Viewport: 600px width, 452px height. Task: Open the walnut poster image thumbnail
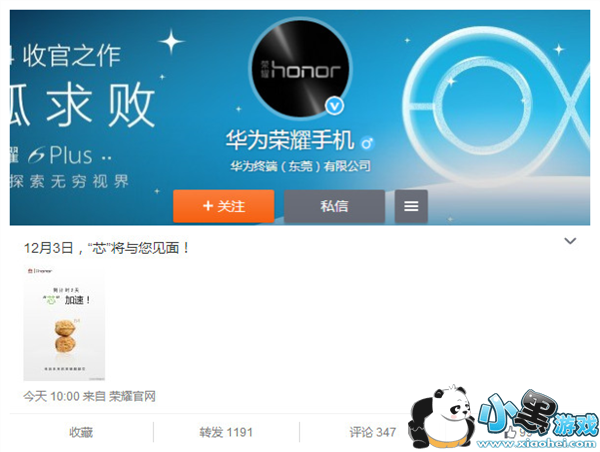[x=64, y=323]
